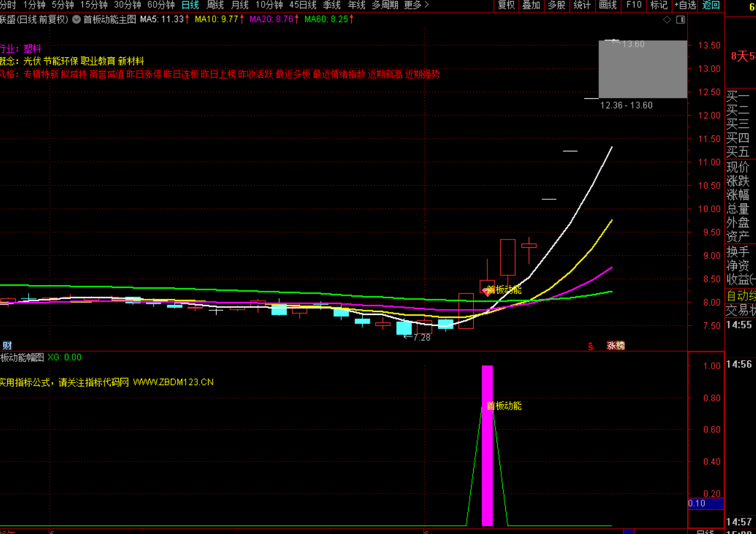Click the 复权 button
Viewport: 756px width, 534px height.
coord(506,5)
